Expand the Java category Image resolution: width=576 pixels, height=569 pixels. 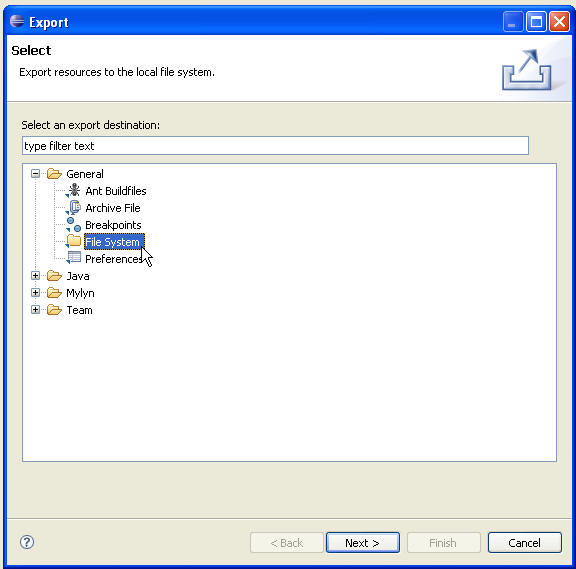point(35,276)
